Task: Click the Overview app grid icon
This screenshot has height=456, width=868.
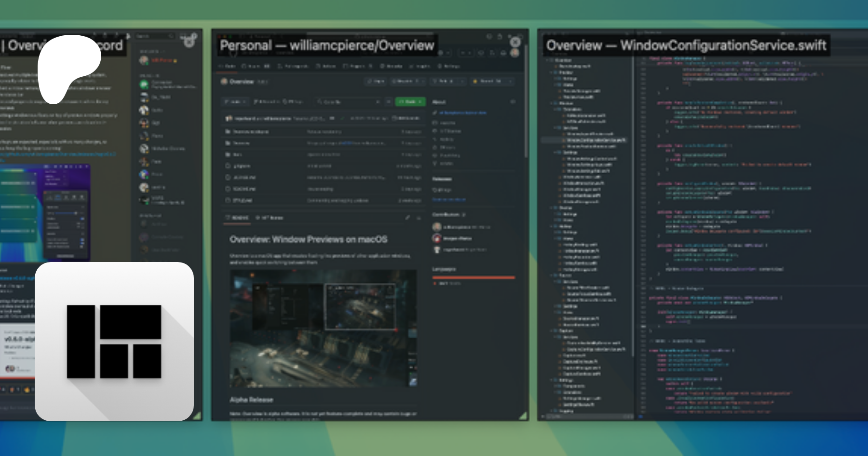Action: point(114,341)
